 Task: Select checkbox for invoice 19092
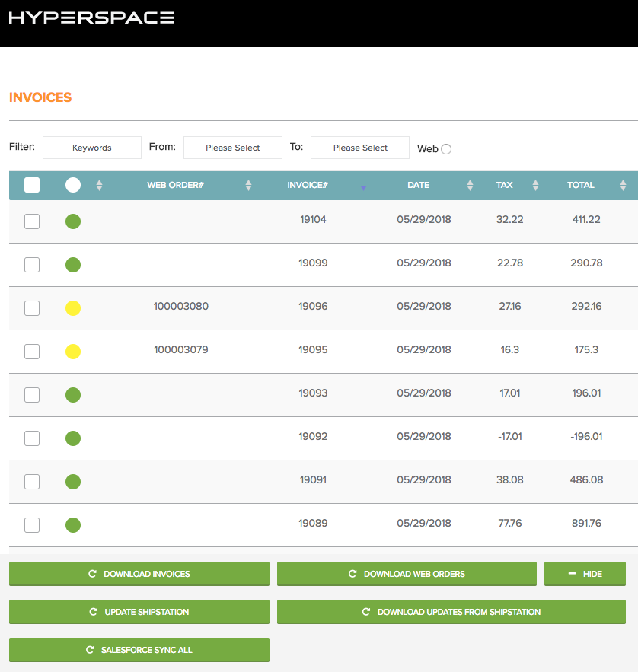(x=32, y=438)
